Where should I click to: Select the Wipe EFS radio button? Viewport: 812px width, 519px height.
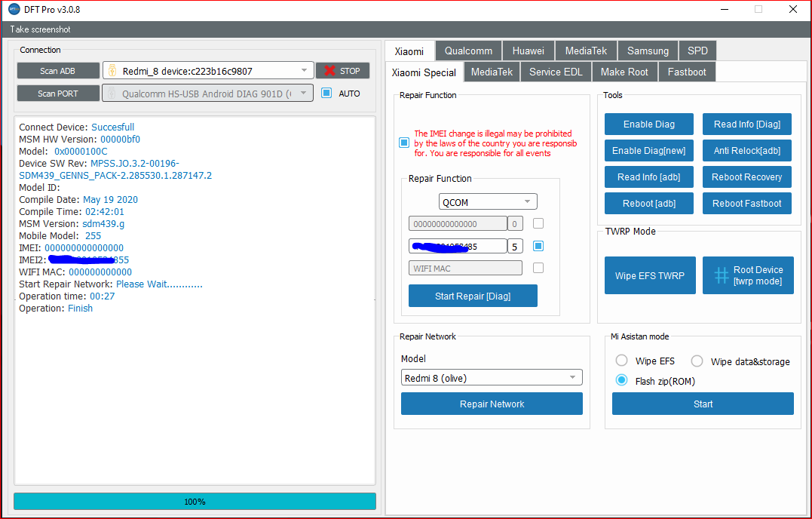(x=621, y=361)
